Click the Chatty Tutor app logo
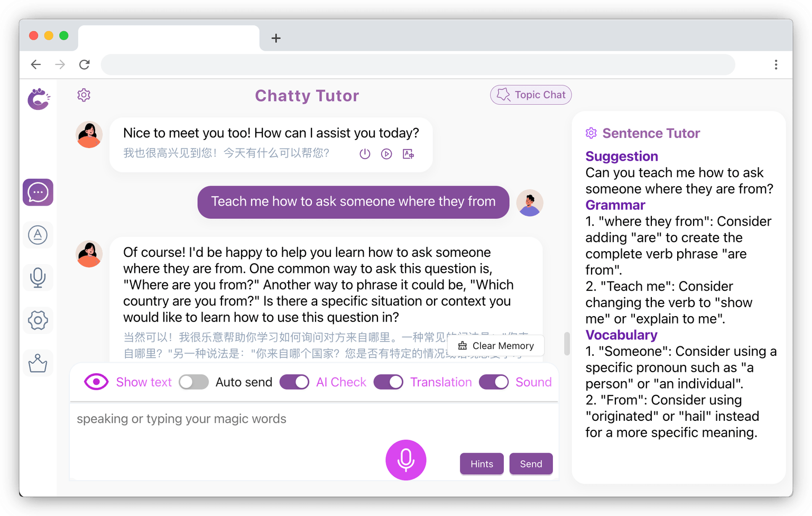Screen dimensions: 812x516 (39, 99)
